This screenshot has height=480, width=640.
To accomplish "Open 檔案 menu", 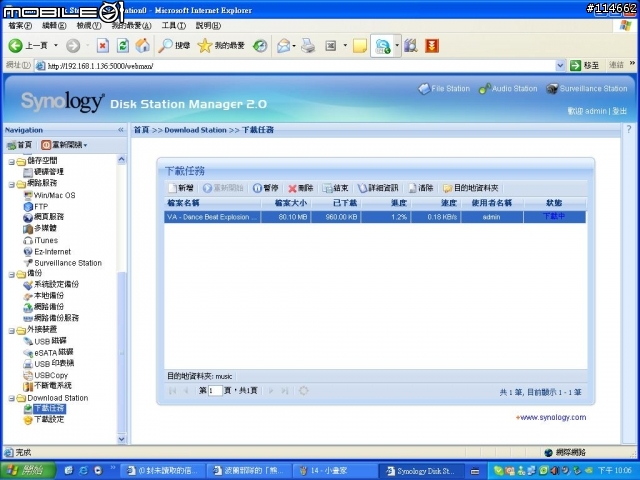I will [20, 26].
